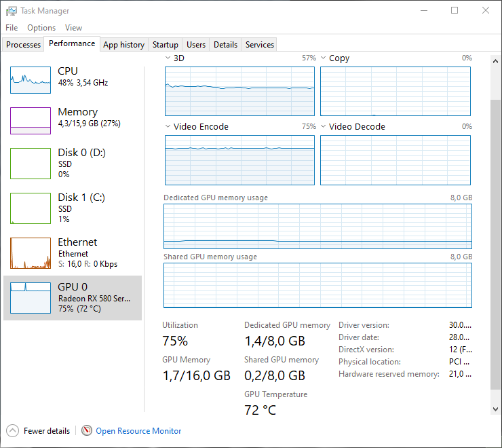Click the vertical scrollbar thumb
Image resolution: width=502 pixels, height=448 pixels.
click(x=495, y=245)
